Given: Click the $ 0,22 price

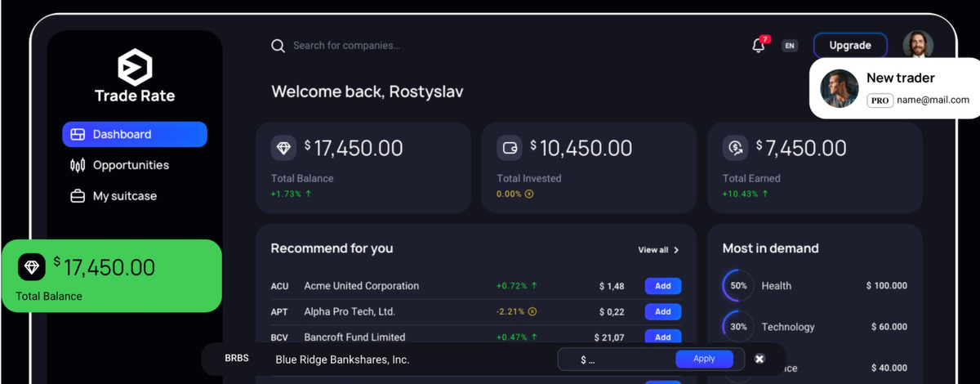Looking at the screenshot, I should point(612,311).
